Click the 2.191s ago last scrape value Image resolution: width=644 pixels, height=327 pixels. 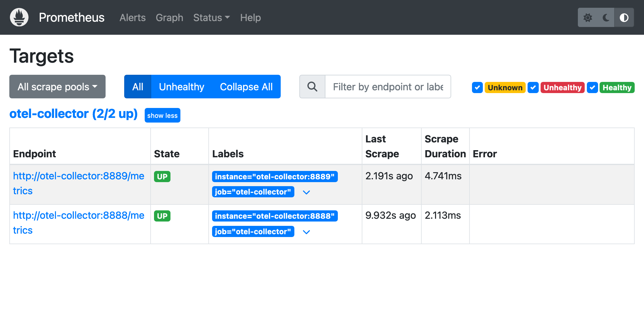389,176
